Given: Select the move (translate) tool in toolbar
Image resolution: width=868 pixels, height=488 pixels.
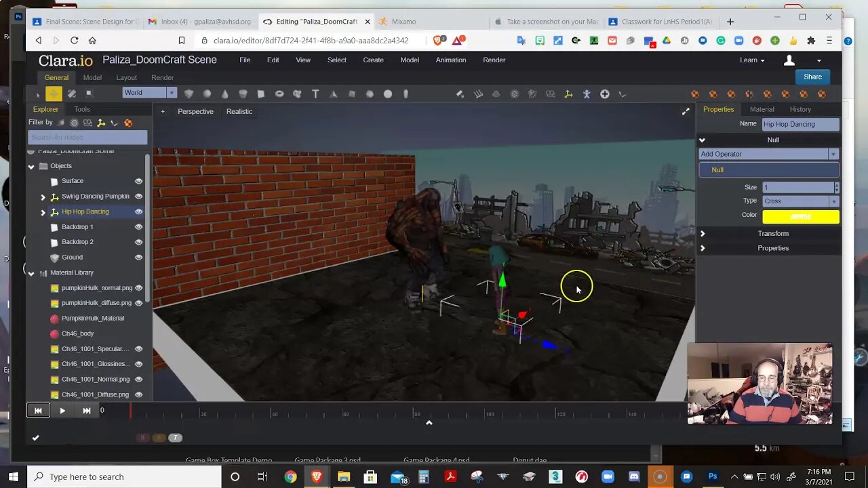Looking at the screenshot, I should tap(54, 94).
